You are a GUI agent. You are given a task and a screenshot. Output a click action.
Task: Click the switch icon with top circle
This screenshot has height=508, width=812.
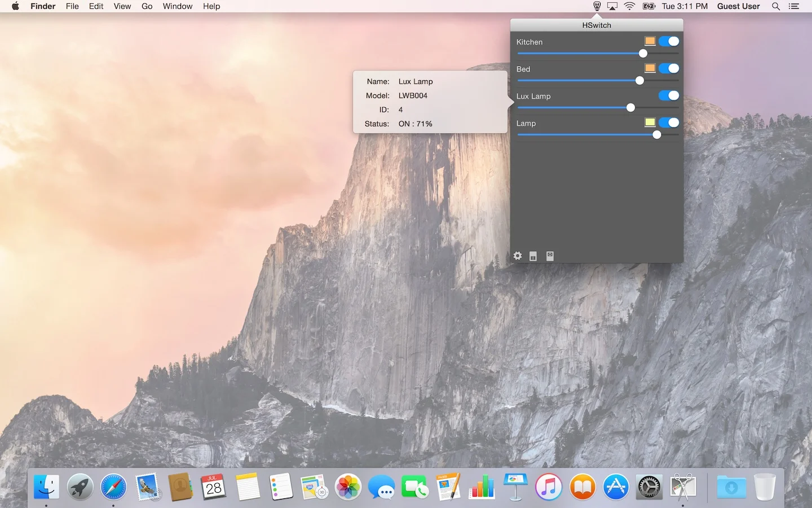(550, 256)
